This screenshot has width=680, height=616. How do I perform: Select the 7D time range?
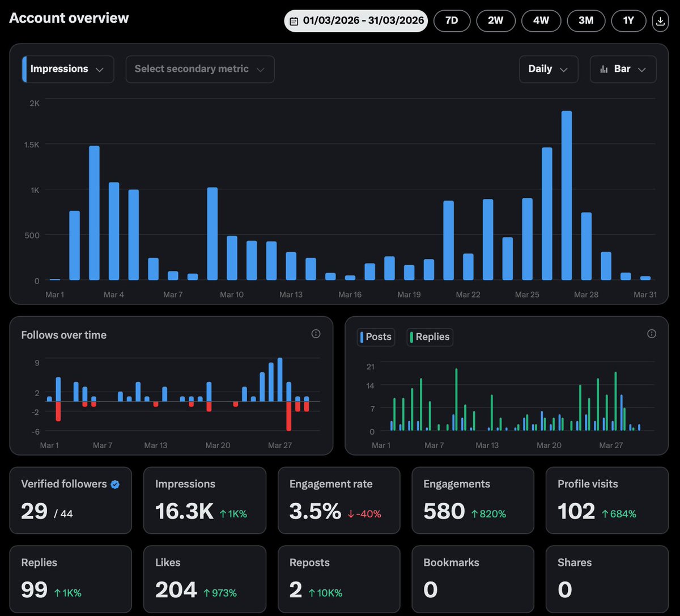[452, 21]
